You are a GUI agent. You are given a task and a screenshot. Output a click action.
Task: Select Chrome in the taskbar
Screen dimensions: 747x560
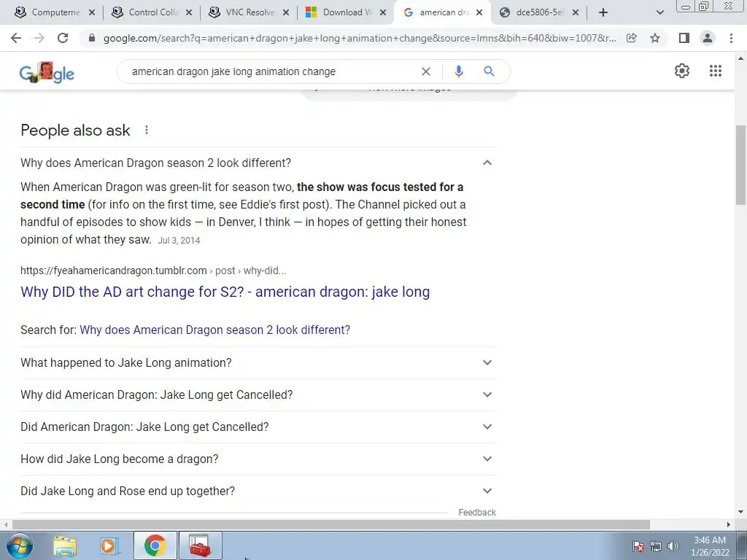coord(155,545)
